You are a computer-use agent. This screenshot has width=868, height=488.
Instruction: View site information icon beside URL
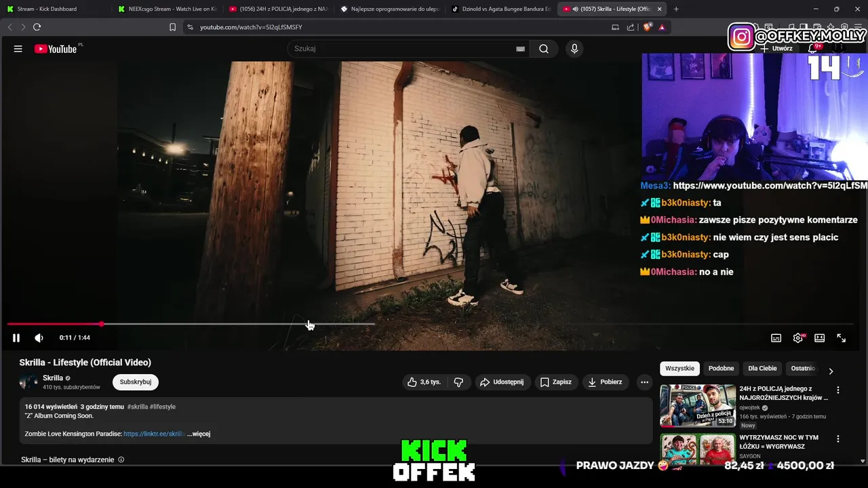coord(190,27)
